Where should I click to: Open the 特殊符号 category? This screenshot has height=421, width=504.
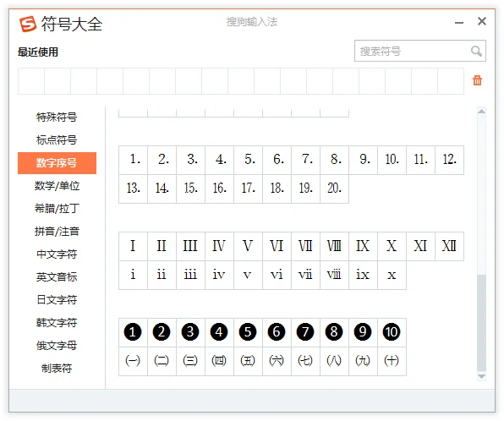[57, 118]
